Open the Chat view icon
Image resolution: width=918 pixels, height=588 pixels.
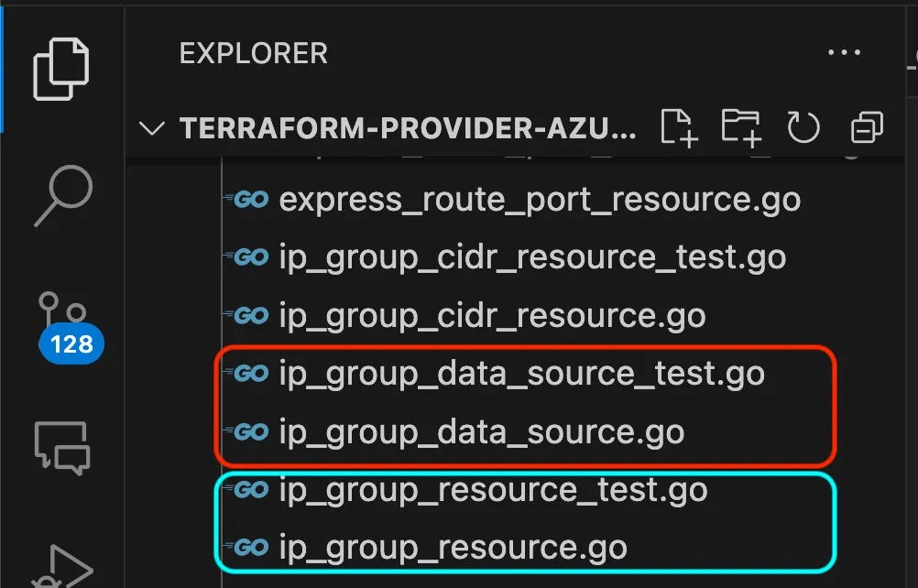[62, 448]
